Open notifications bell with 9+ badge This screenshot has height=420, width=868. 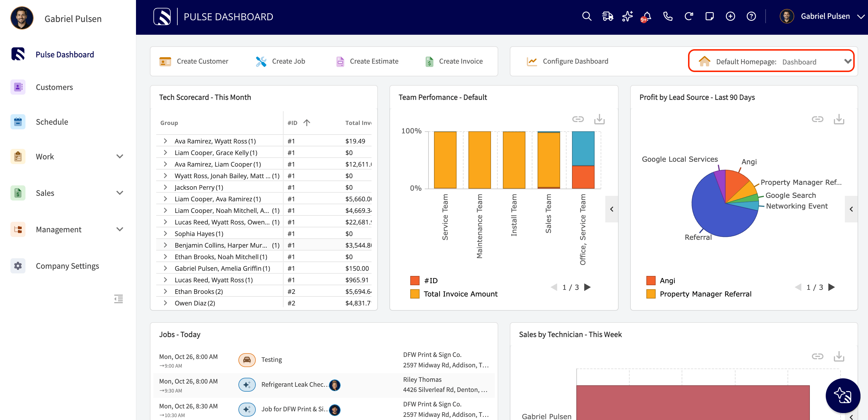point(646,17)
